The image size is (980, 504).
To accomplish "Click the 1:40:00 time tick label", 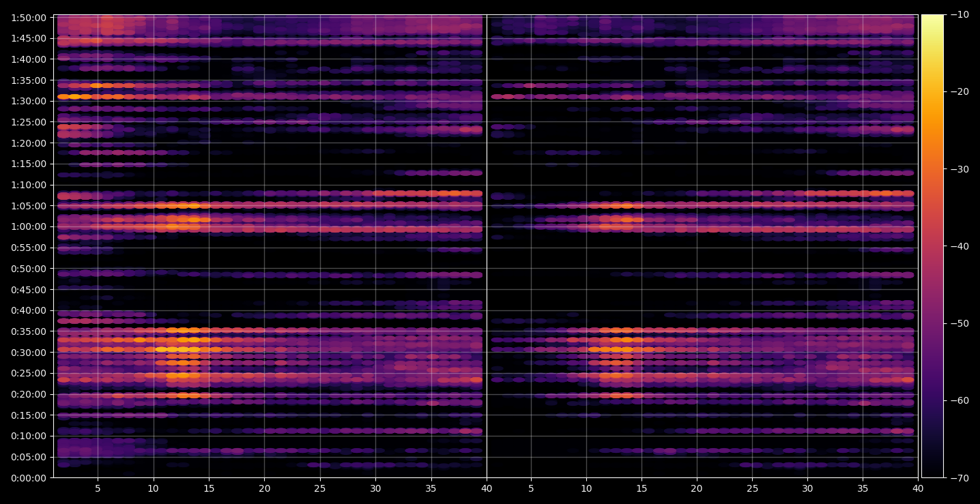I will (29, 59).
